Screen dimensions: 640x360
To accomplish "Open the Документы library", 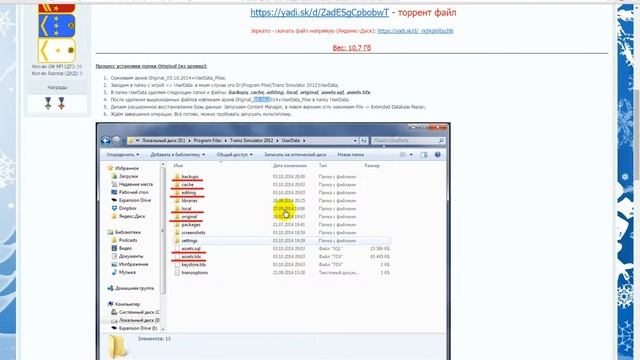I will point(127,256).
